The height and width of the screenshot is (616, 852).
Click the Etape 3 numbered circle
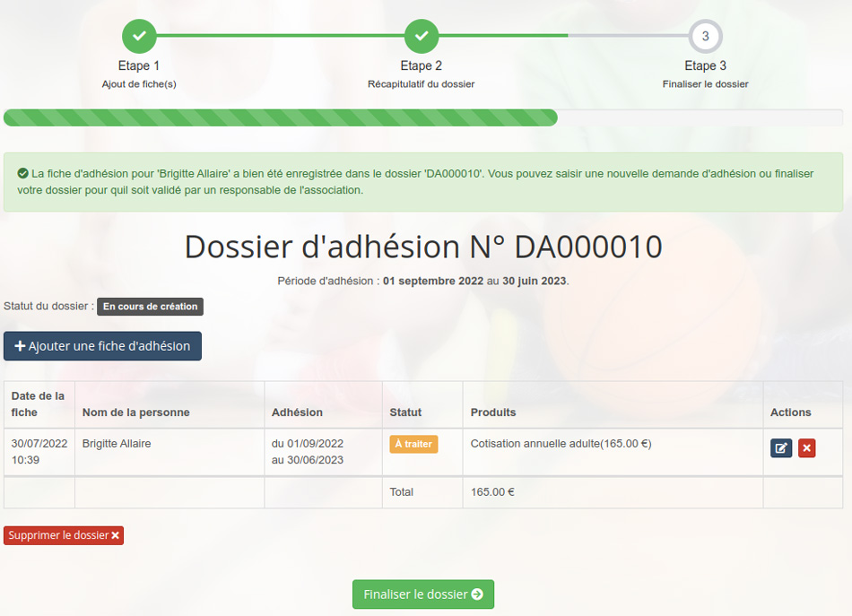(x=705, y=37)
